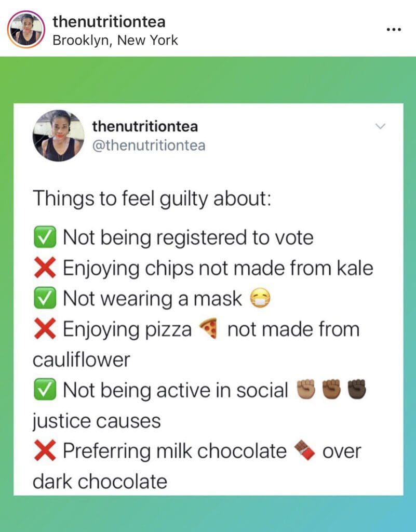The width and height of the screenshot is (416, 532).
Task: Tap the face mask emoji
Action: pos(260,299)
